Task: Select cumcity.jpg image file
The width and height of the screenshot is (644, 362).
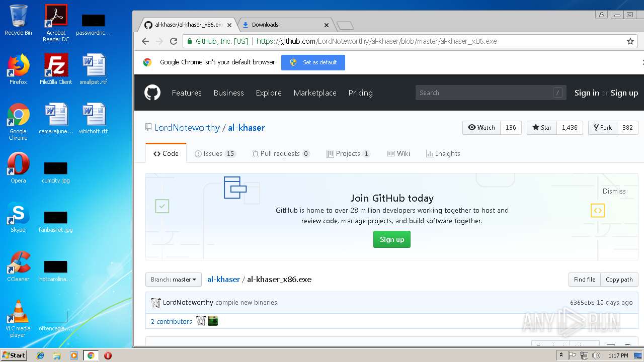Action: [56, 172]
